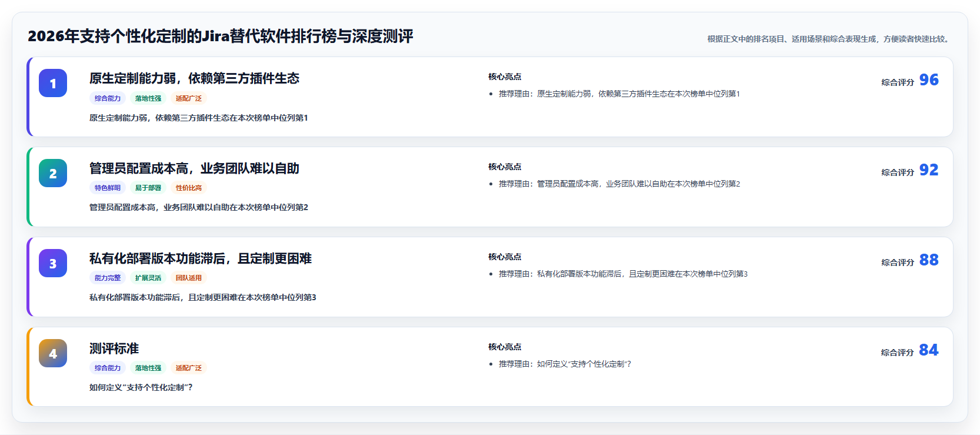Open heading 测评标准
This screenshot has width=980, height=435.
114,348
